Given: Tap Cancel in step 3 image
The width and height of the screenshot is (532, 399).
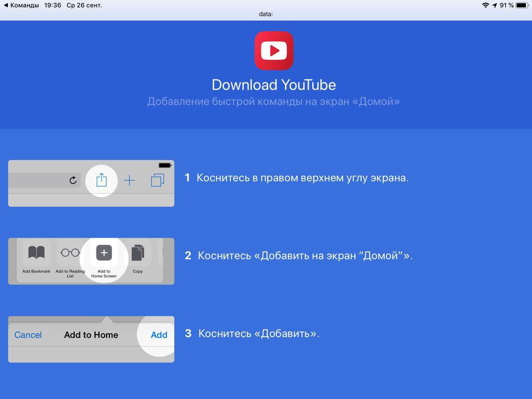Looking at the screenshot, I should [28, 335].
